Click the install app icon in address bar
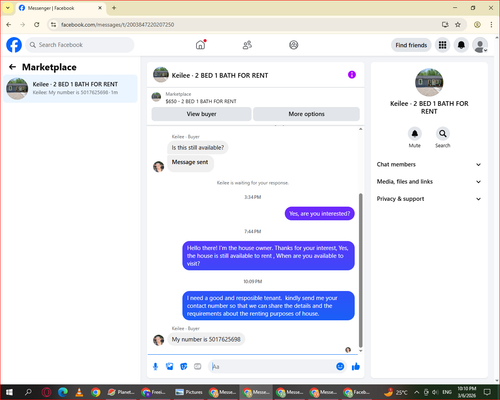The image size is (500, 400). [x=445, y=24]
